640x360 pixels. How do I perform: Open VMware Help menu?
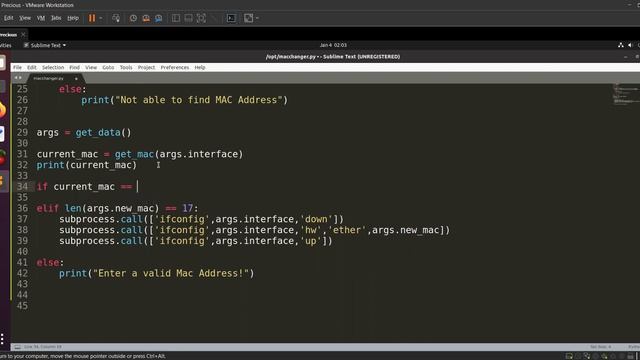(x=73, y=18)
